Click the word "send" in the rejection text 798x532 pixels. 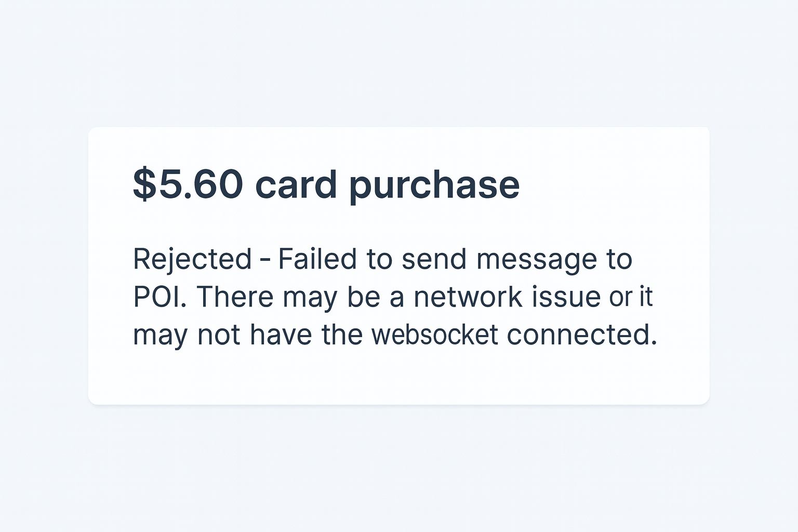434,259
